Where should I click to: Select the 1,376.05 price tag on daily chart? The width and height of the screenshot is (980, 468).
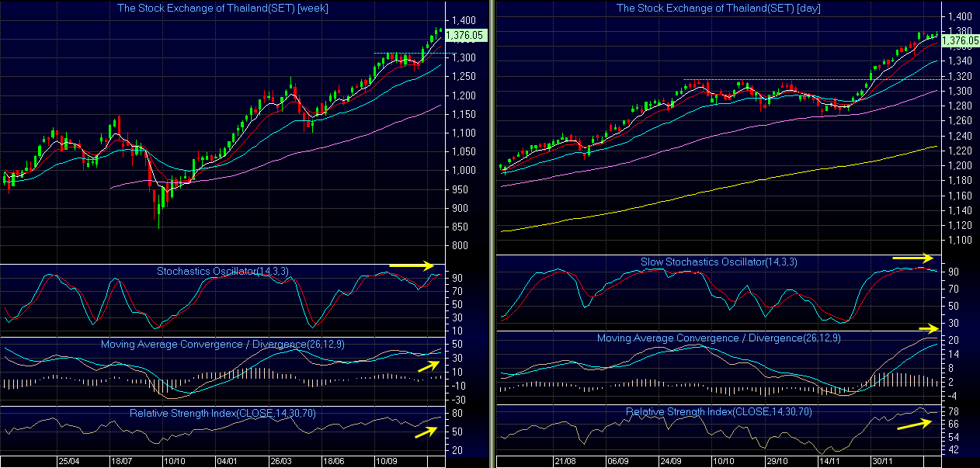(x=961, y=40)
